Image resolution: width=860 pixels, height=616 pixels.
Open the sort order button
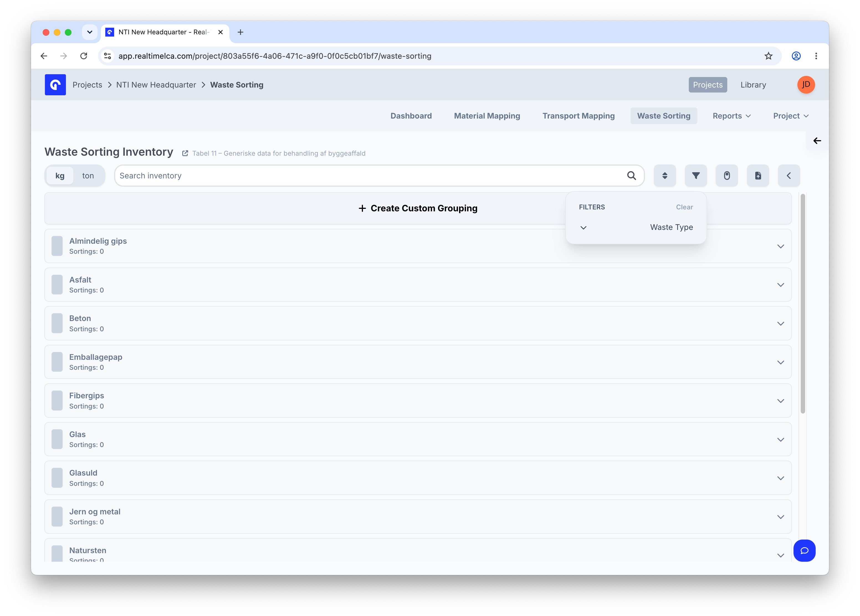pos(665,176)
